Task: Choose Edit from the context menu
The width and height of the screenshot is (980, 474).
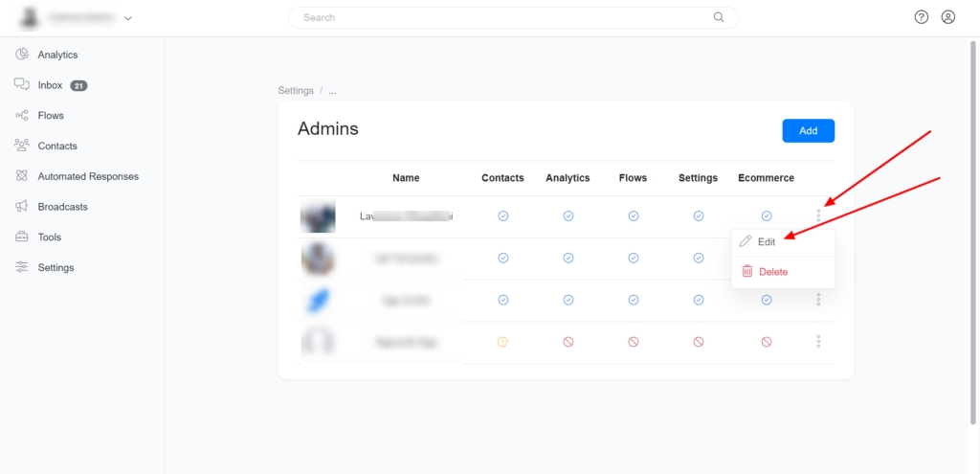Action: coord(766,242)
